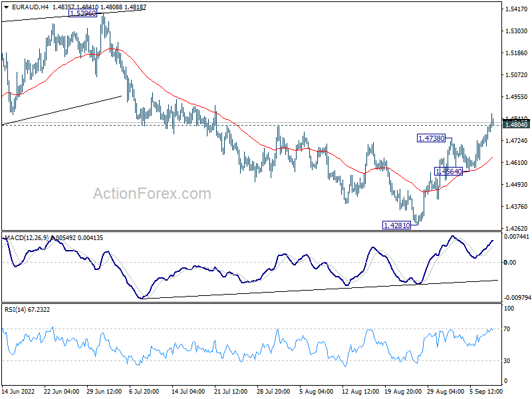
Task: Click the MACD scale value 0.007441
Action: [x=517, y=237]
